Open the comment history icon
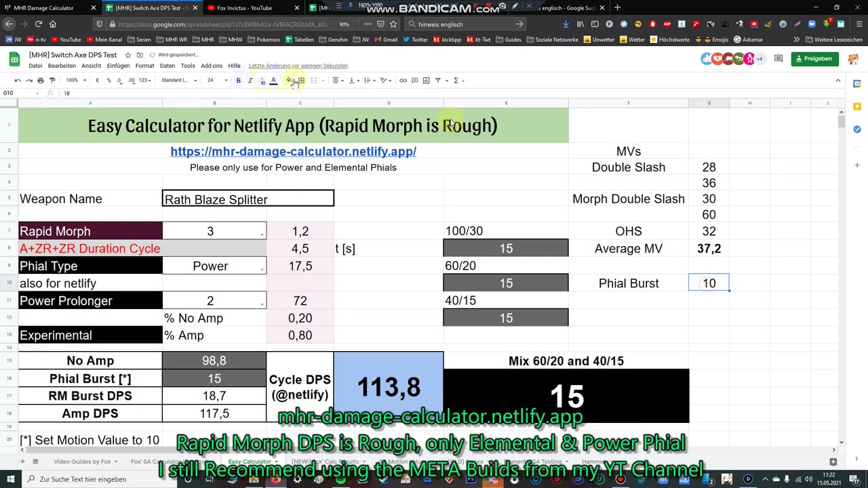868x488 pixels. pos(778,59)
